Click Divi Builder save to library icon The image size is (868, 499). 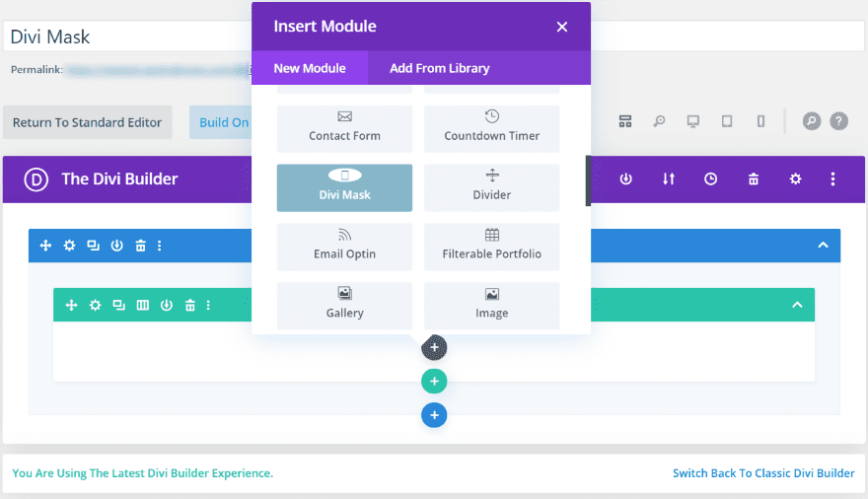click(625, 178)
